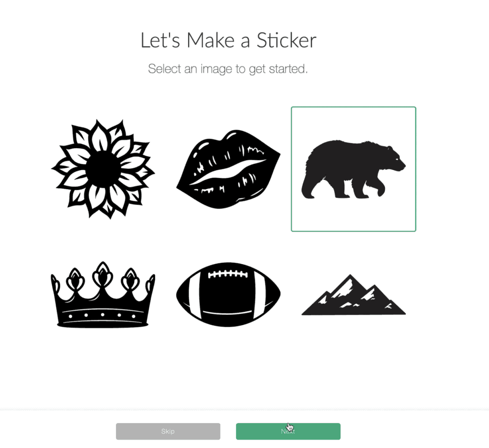Click the snowy peak of the mountain image
The image size is (489, 448).
point(346,286)
